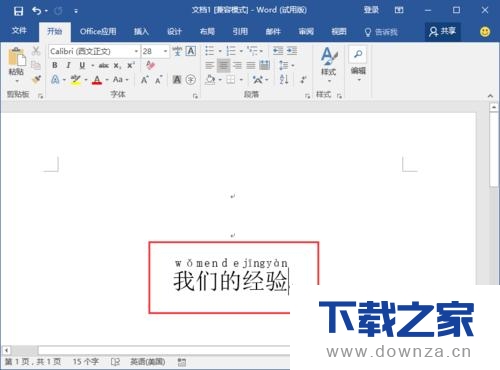Screen dimensions: 500x370
Task: Switch to the 布局 tab
Action: point(207,32)
